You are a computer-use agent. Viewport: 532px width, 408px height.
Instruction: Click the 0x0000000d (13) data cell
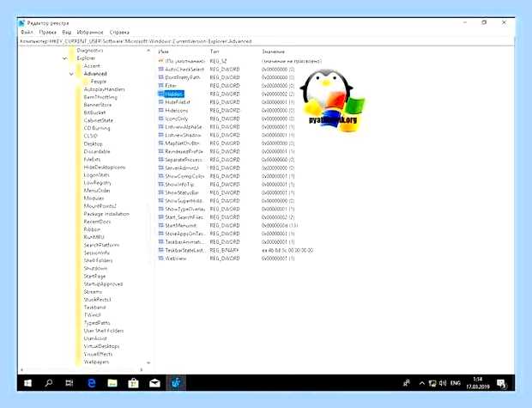tap(279, 225)
